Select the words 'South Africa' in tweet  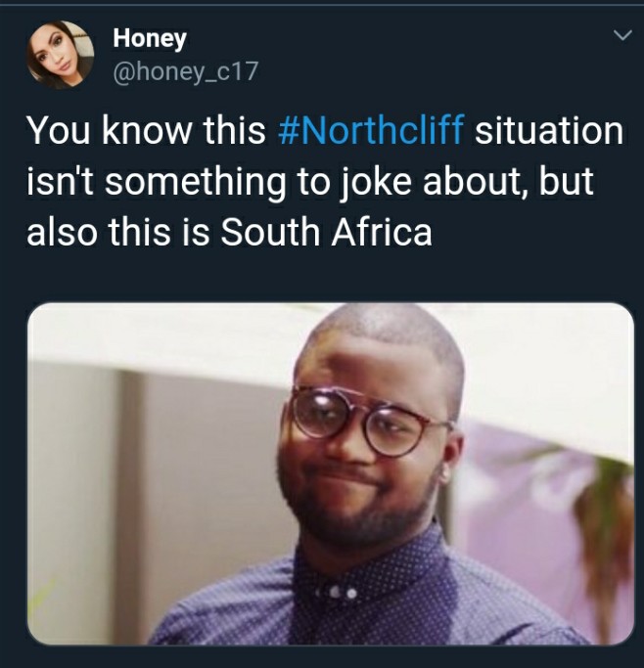pos(326,232)
